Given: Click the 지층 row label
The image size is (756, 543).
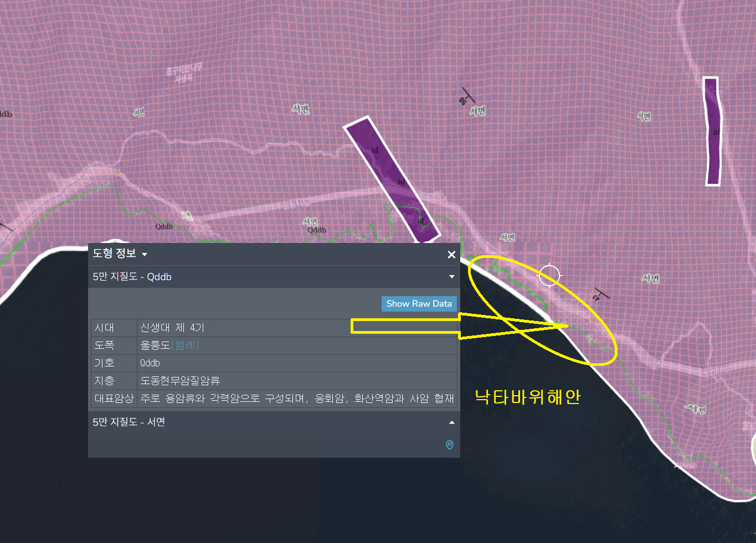Looking at the screenshot, I should point(114,381).
